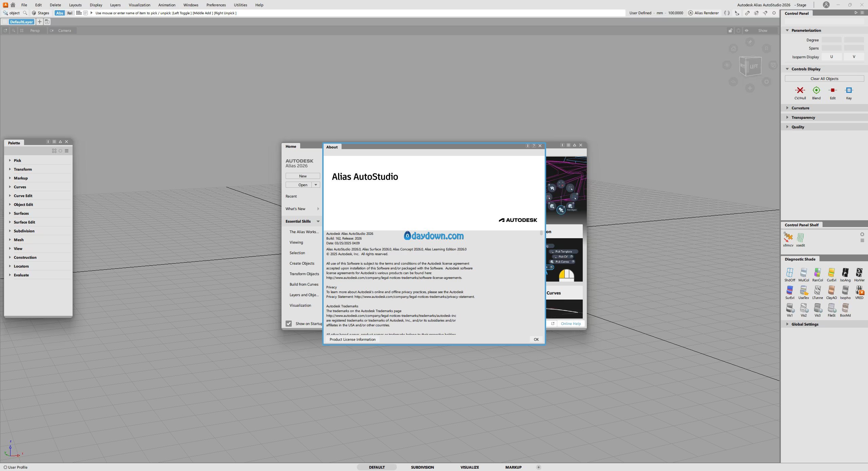The width and height of the screenshot is (868, 471).
Task: Switch to the VISUALIZE workspace tab
Action: [469, 467]
